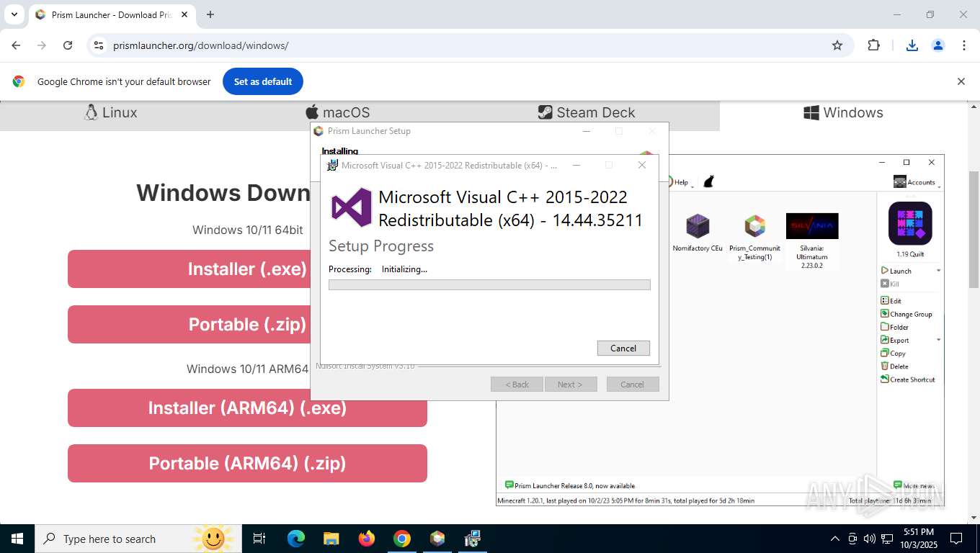980x553 pixels.
Task: Click Help in the launcher preview image
Action: tap(681, 182)
